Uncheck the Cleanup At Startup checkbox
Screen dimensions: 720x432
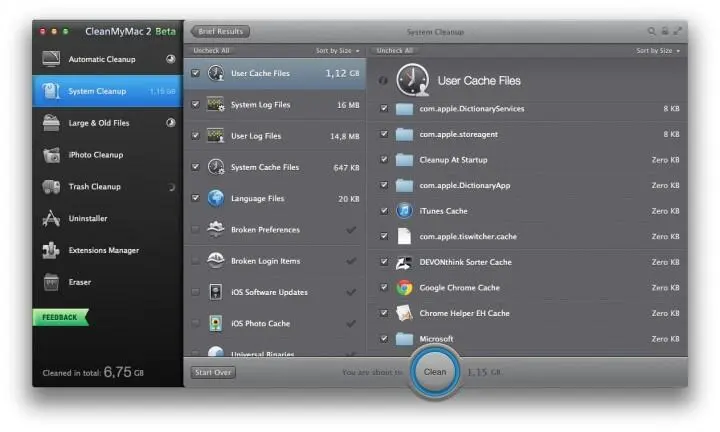[x=384, y=159]
